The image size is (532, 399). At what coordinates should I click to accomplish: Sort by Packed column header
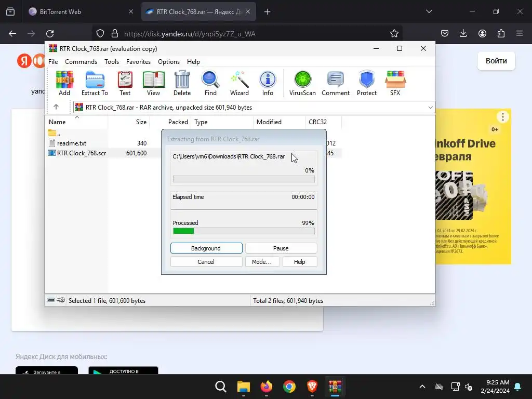[170, 122]
